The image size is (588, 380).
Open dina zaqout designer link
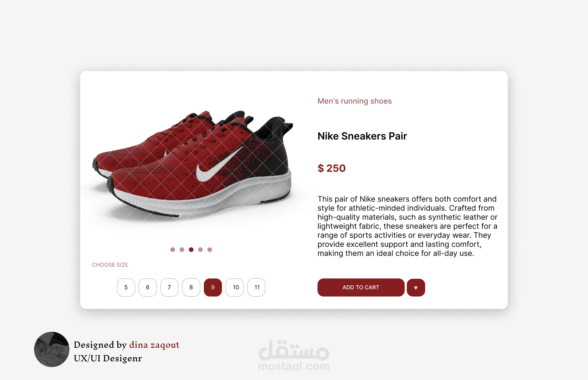click(154, 345)
